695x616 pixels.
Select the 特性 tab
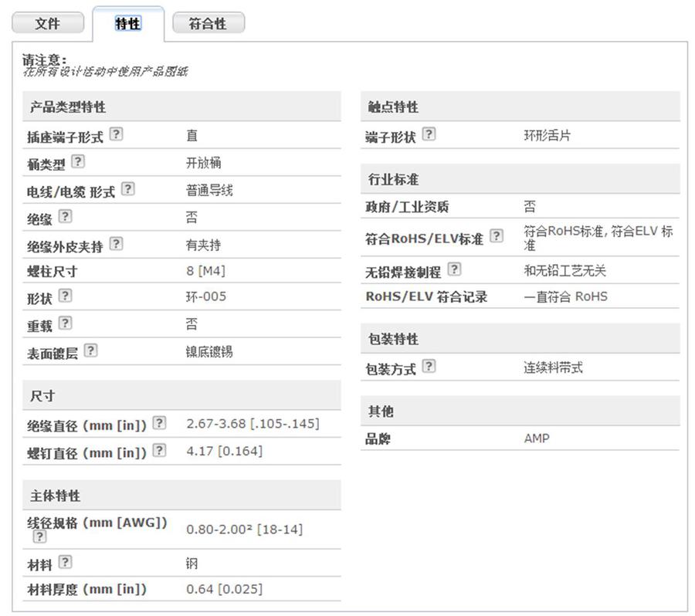(x=127, y=23)
